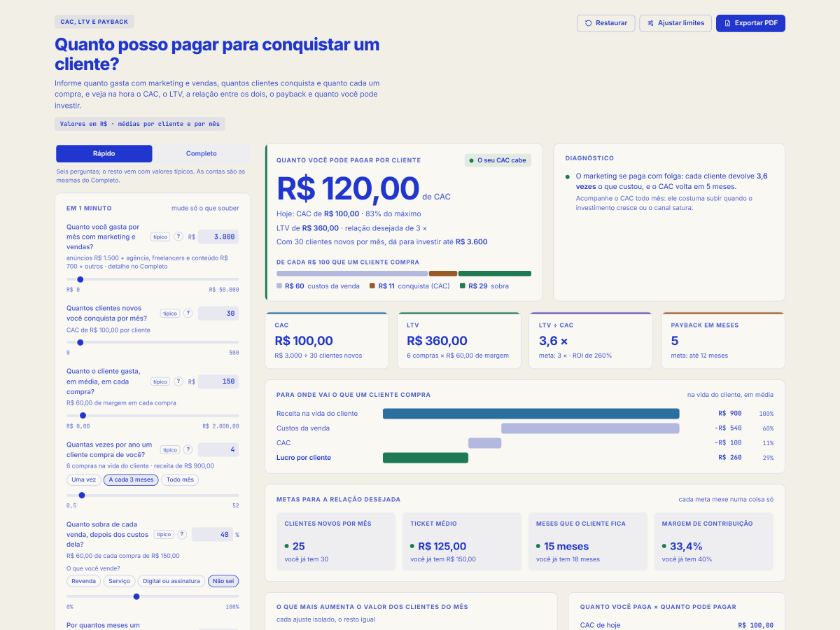Click the 'O seu CAC cabe' status badge
840x630 pixels.
498,160
